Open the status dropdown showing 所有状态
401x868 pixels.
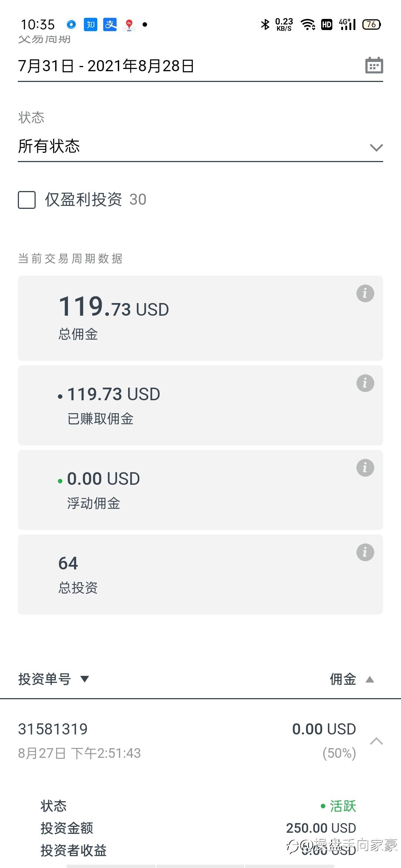pos(200,147)
